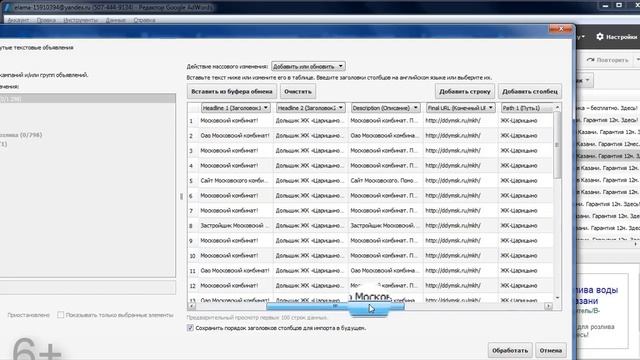This screenshot has height=360, width=640.
Task: Select row 7 number cell
Action: pyautogui.click(x=193, y=211)
